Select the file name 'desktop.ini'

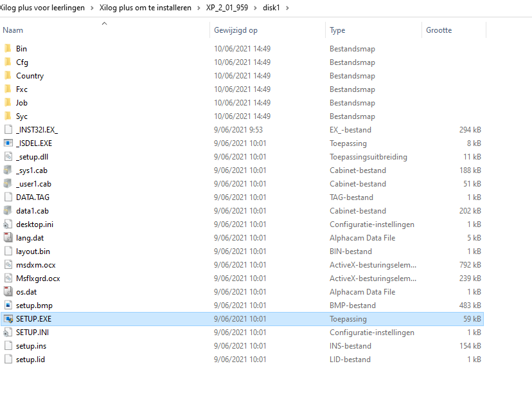(x=35, y=224)
